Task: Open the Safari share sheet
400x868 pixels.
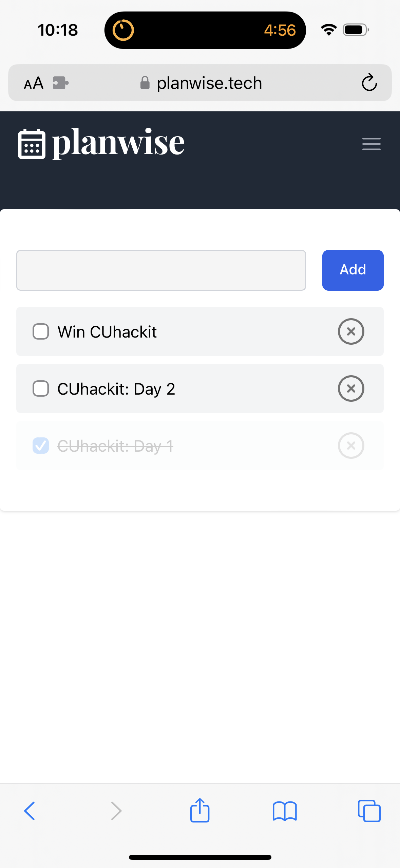Action: tap(200, 810)
